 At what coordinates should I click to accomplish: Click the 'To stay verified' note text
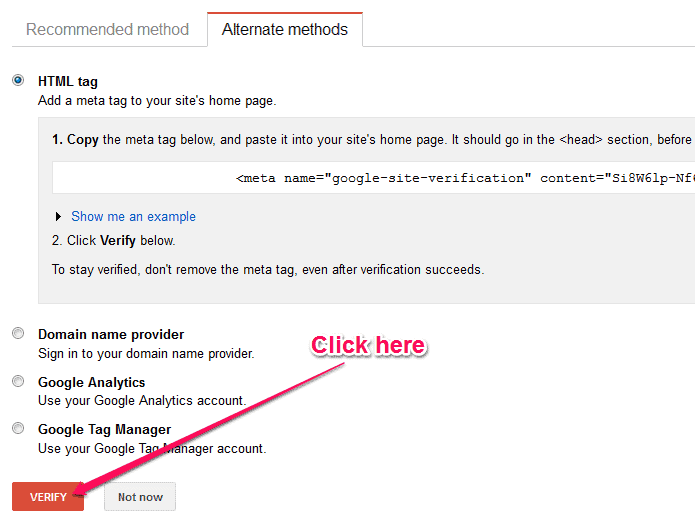[267, 269]
